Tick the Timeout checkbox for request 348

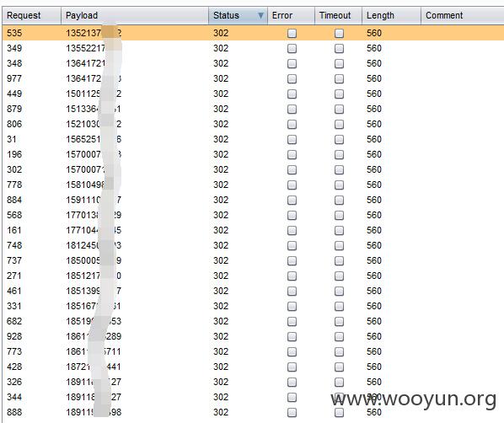[x=339, y=63]
